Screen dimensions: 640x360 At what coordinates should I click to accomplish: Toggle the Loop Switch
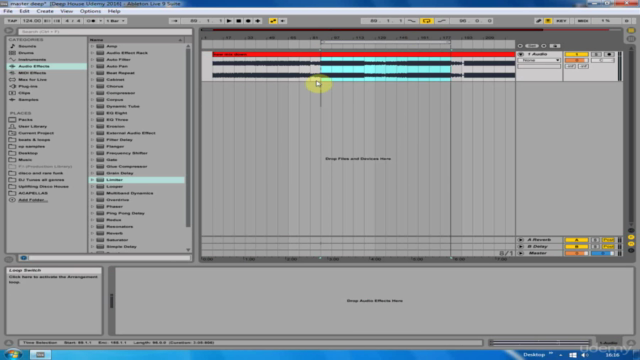click(427, 21)
